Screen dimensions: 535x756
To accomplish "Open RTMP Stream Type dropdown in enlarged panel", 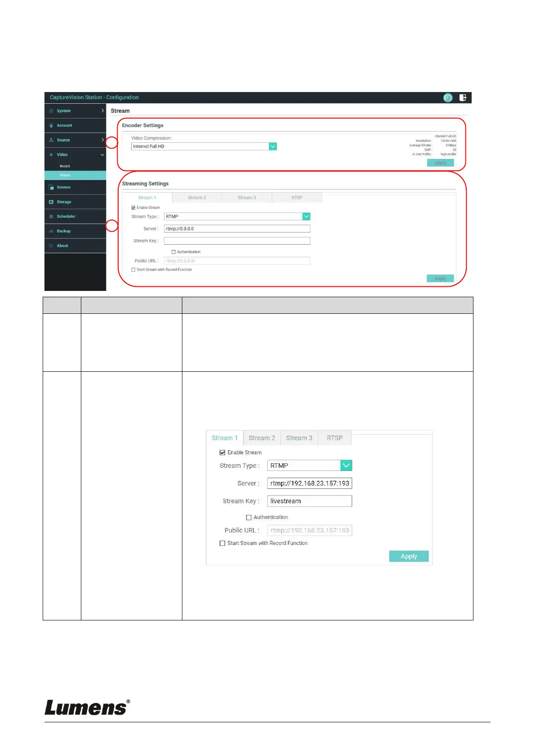I will [346, 466].
